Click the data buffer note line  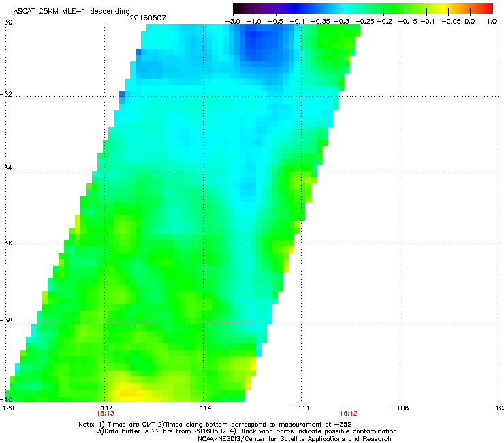(x=247, y=431)
